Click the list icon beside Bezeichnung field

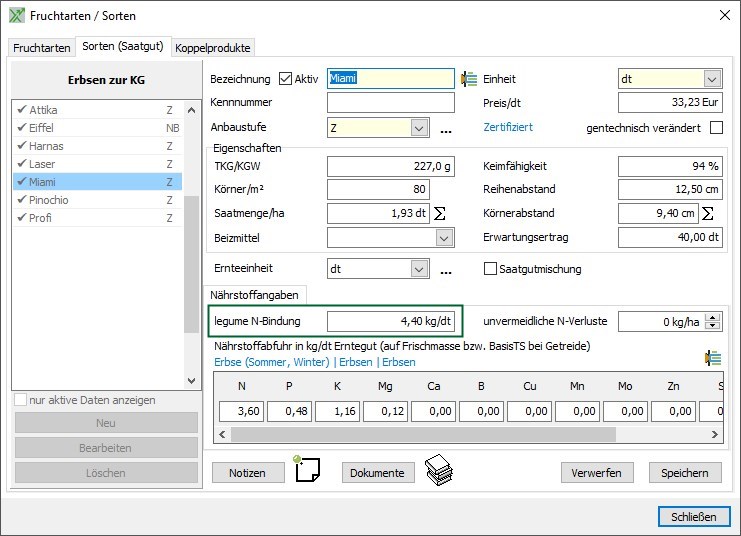(x=468, y=79)
